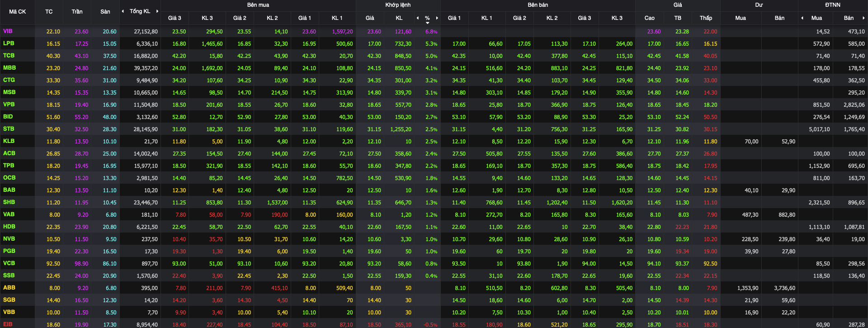This screenshot has height=328, width=868.
Task: Click Khớp lệnh group header
Action: (398, 5)
